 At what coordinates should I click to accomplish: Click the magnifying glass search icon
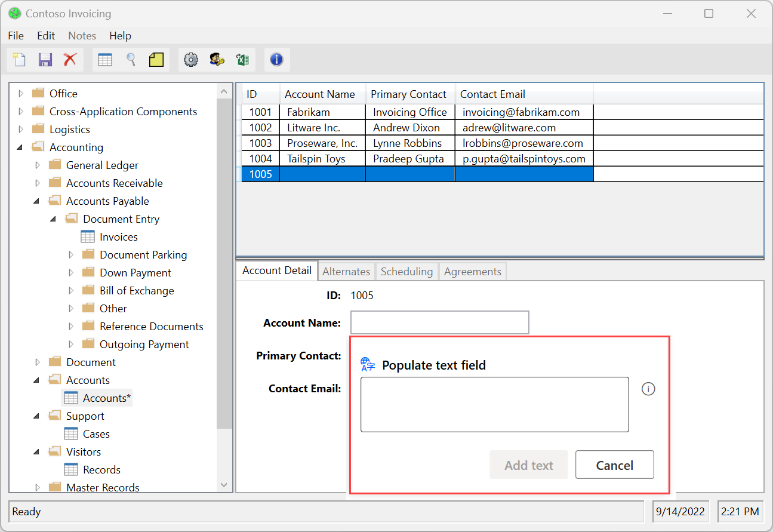tap(131, 60)
